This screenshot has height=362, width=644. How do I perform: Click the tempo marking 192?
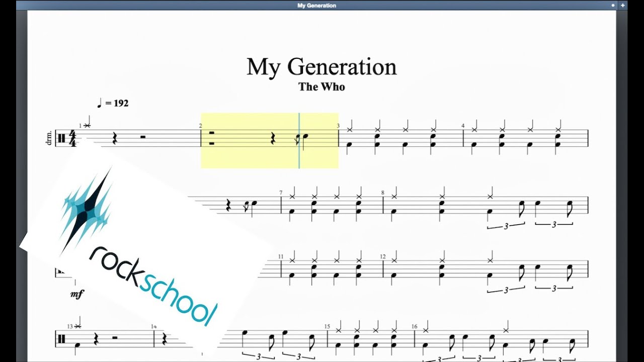click(113, 103)
